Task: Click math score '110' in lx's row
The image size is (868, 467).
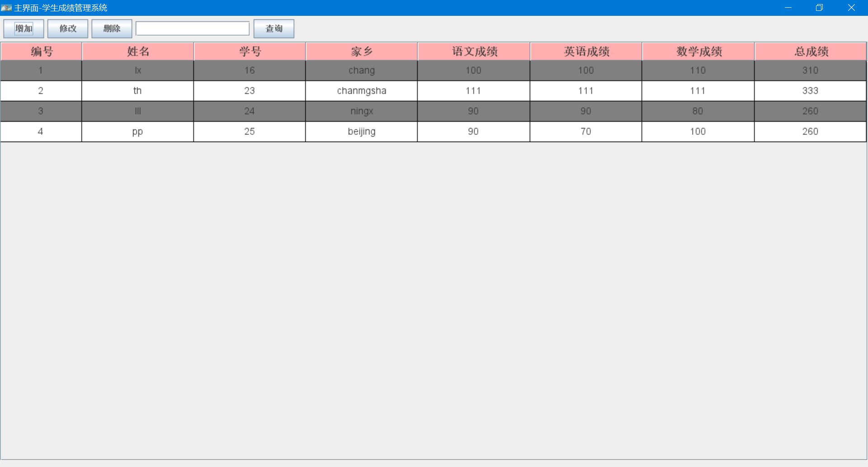Action: (x=698, y=71)
